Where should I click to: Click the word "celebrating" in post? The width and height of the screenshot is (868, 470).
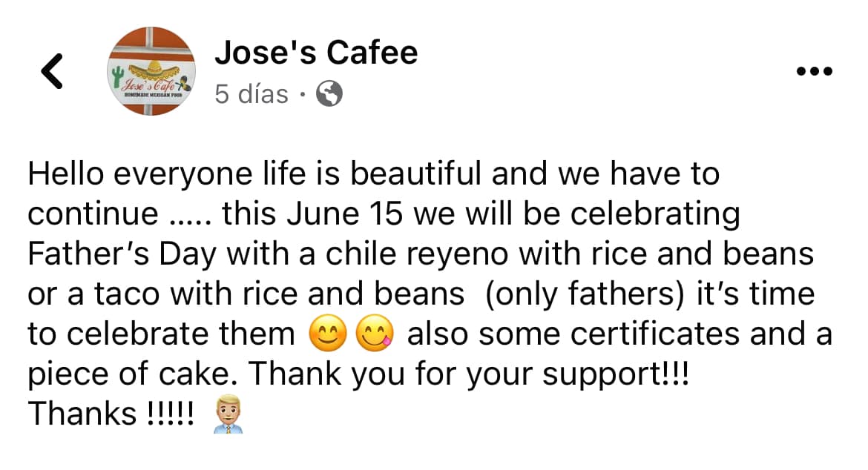pos(655,214)
